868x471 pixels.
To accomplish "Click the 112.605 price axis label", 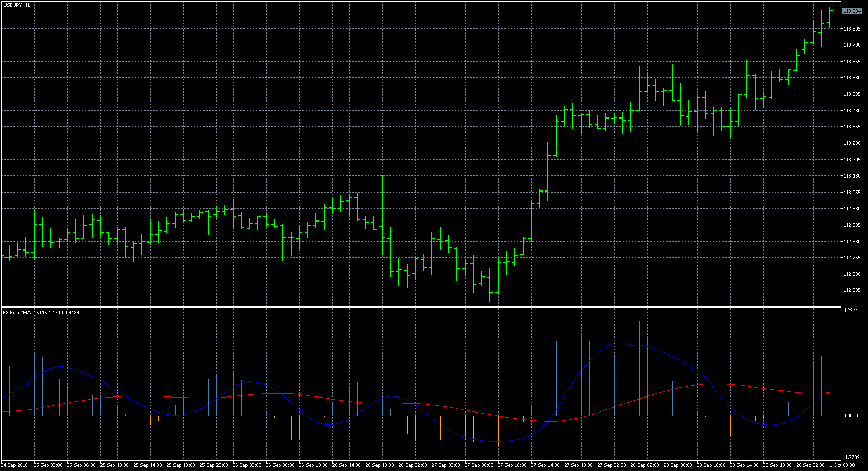I will point(852,290).
